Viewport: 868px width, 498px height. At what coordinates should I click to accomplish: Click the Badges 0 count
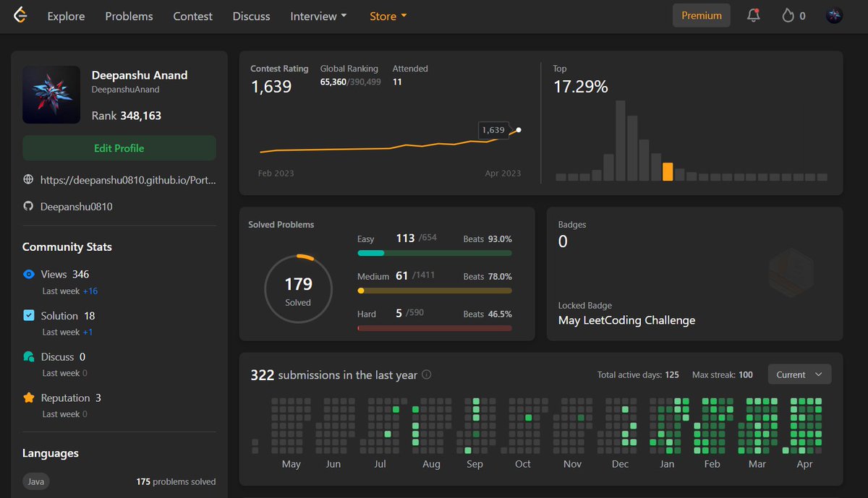point(563,241)
